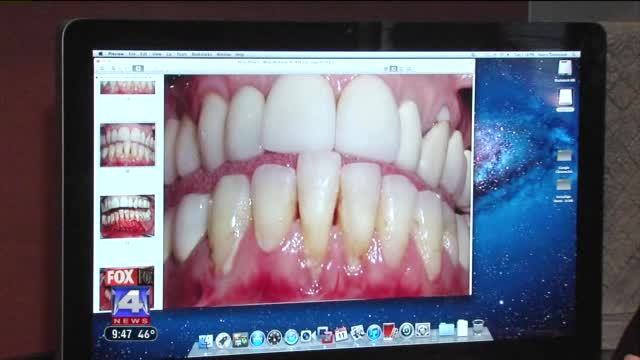Open the Calendar icon in dock
The image size is (640, 360).
point(341,334)
